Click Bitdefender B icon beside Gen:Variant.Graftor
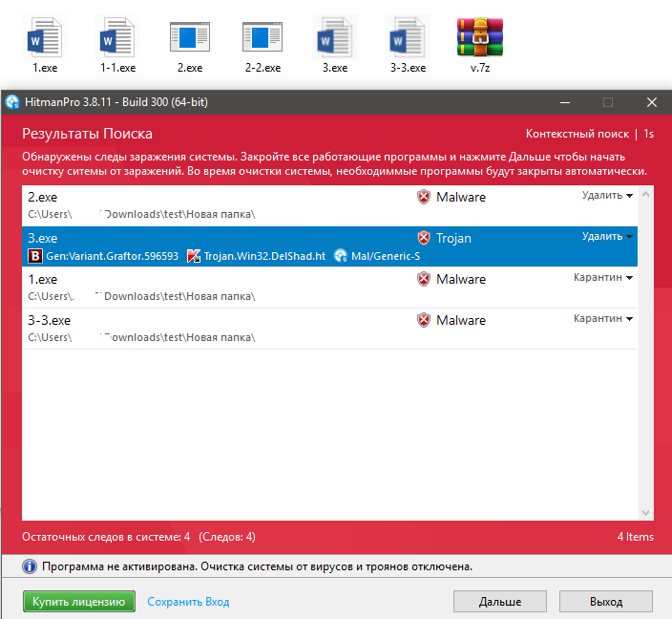Viewport: 672px width, 619px height. (34, 256)
